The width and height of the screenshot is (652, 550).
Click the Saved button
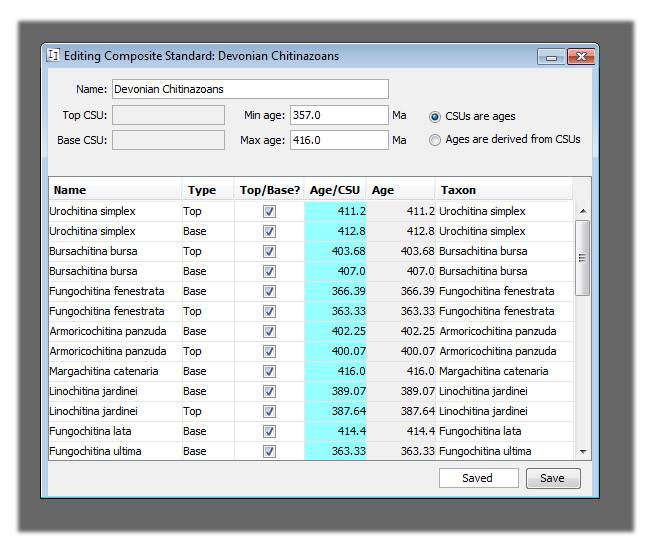[x=479, y=478]
